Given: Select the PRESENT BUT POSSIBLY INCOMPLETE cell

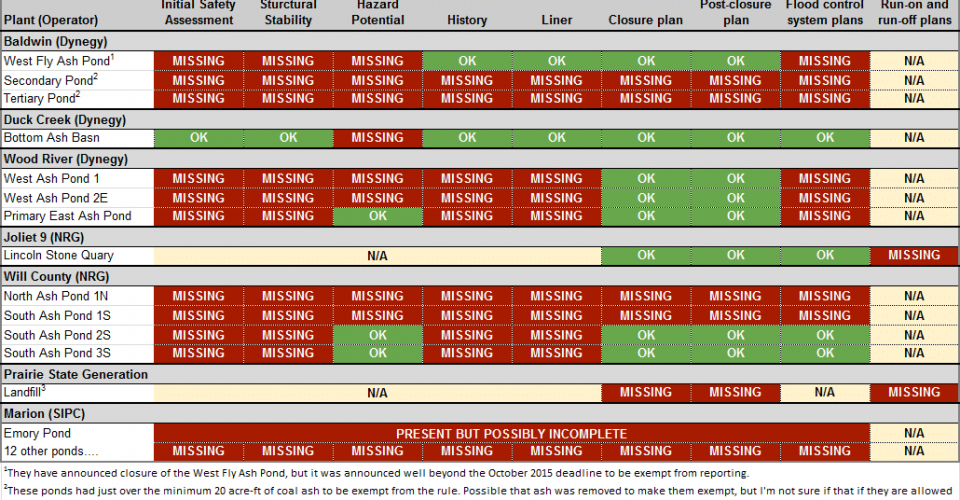Looking at the screenshot, I should click(511, 433).
